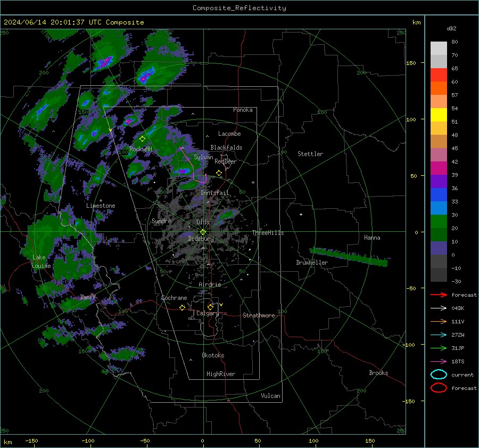The width and height of the screenshot is (479, 448).
Task: Click the Okotoks label
Action: coord(213,355)
